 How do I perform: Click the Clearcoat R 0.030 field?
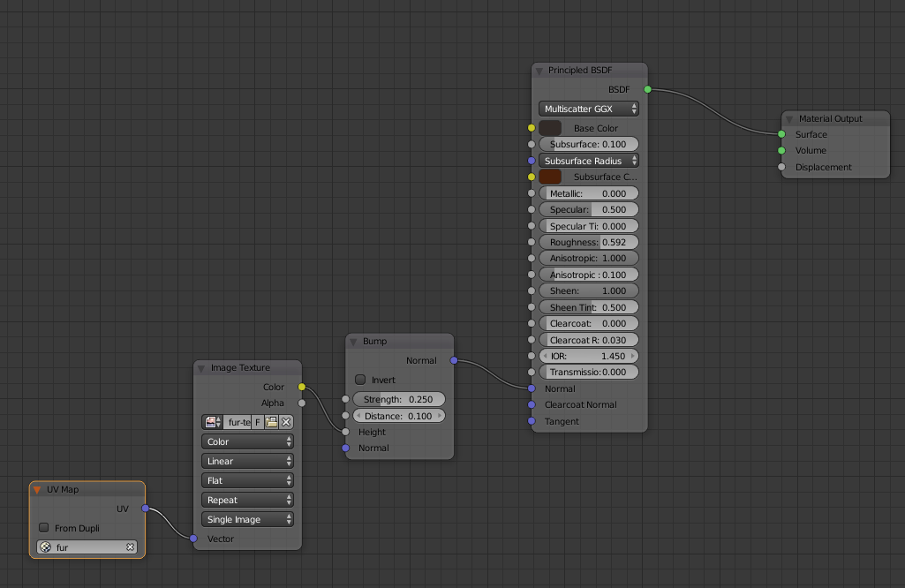pos(589,340)
